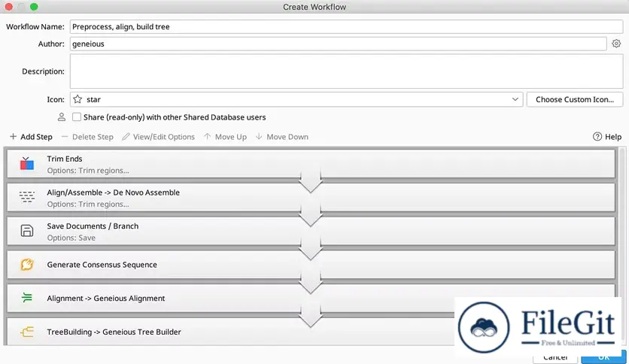The image size is (629, 364).
Task: Click the Delete Step minus icon
Action: [x=65, y=137]
